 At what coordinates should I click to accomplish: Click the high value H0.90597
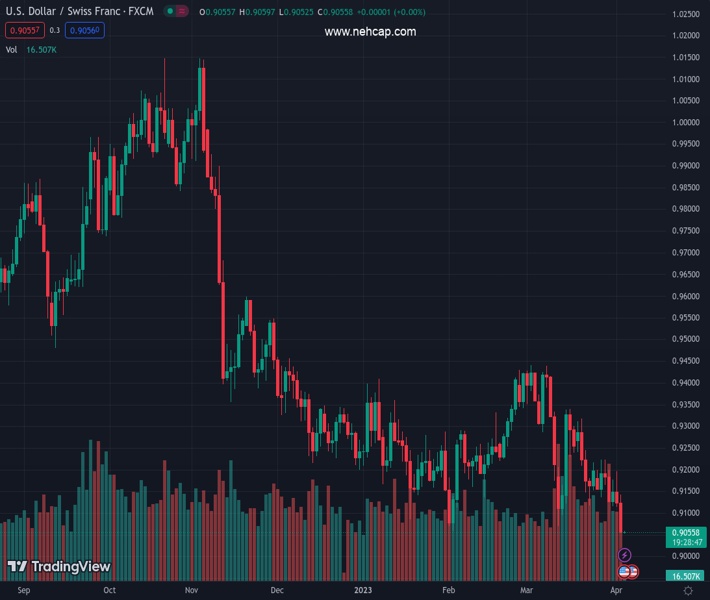(257, 12)
